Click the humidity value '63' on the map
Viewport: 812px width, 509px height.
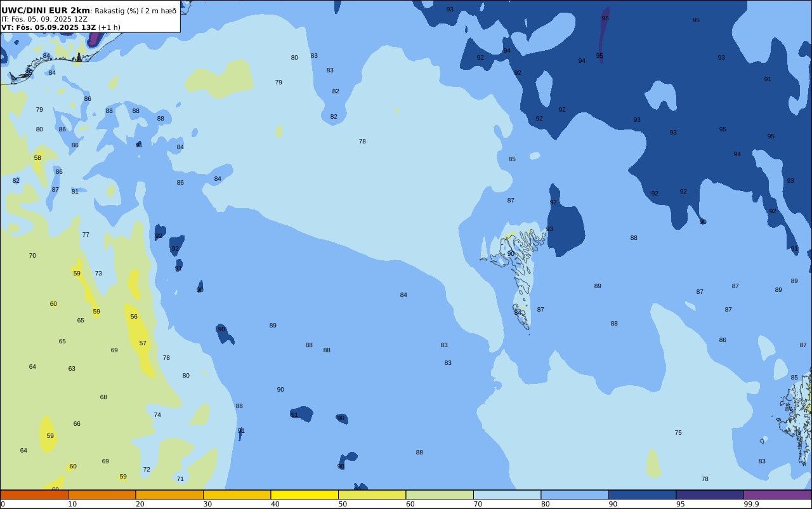[72, 369]
